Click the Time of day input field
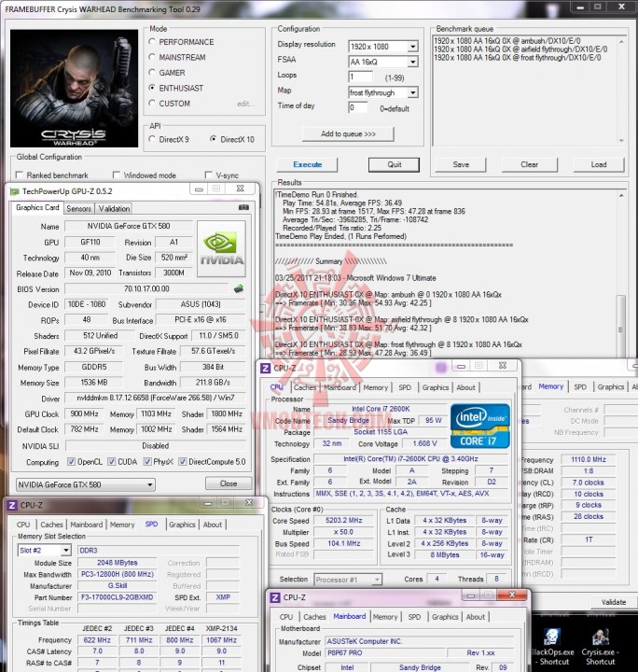 [x=358, y=107]
